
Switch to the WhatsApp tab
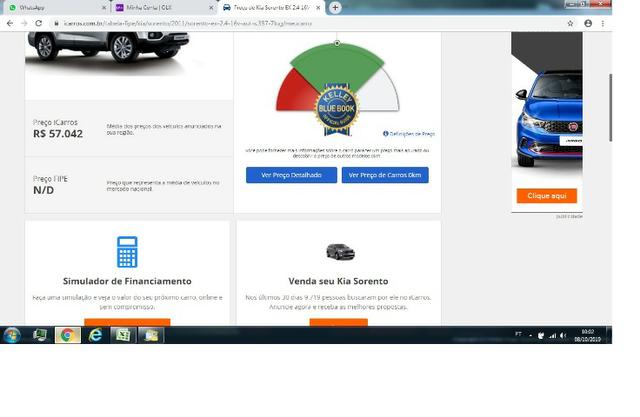point(55,7)
